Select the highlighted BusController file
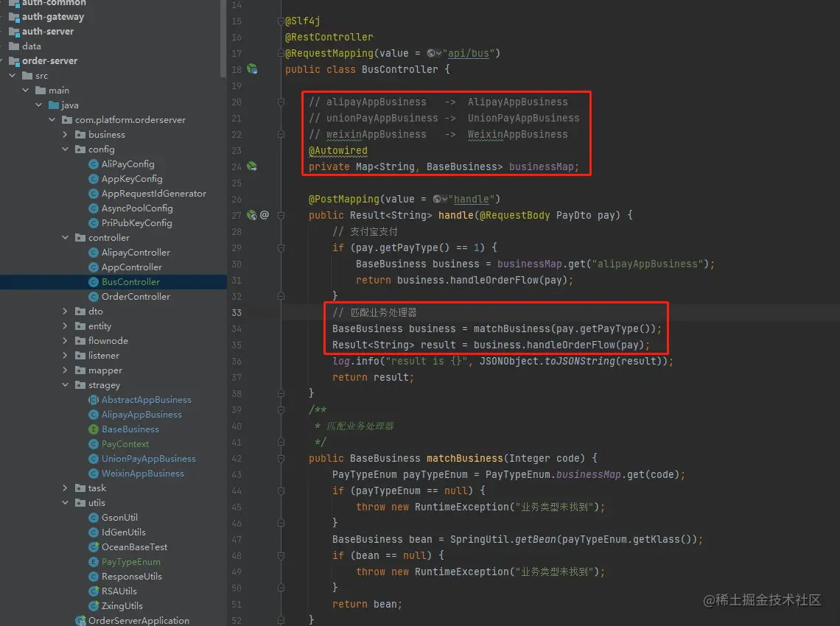Viewport: 840px width, 626px height. tap(130, 282)
